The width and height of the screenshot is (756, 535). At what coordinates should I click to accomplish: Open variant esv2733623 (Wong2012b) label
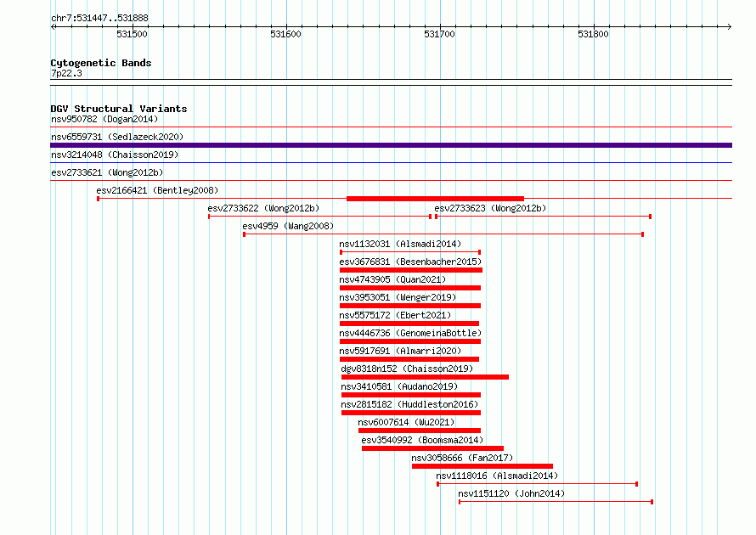click(x=490, y=208)
